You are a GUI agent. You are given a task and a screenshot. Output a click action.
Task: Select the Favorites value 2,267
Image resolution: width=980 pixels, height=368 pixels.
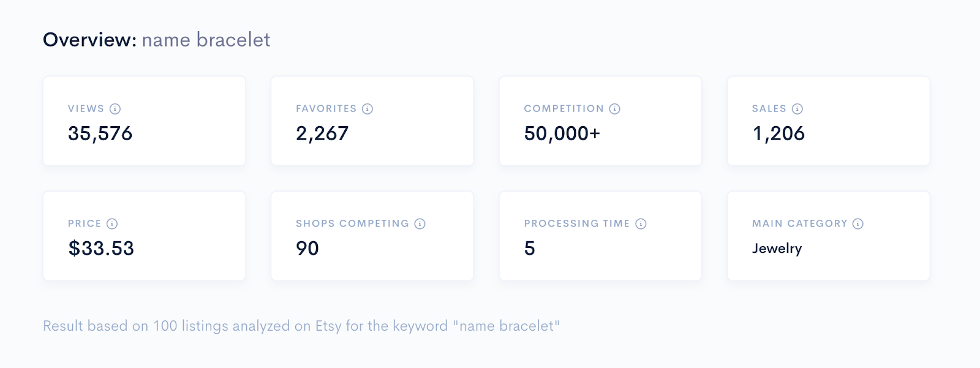pyautogui.click(x=322, y=133)
